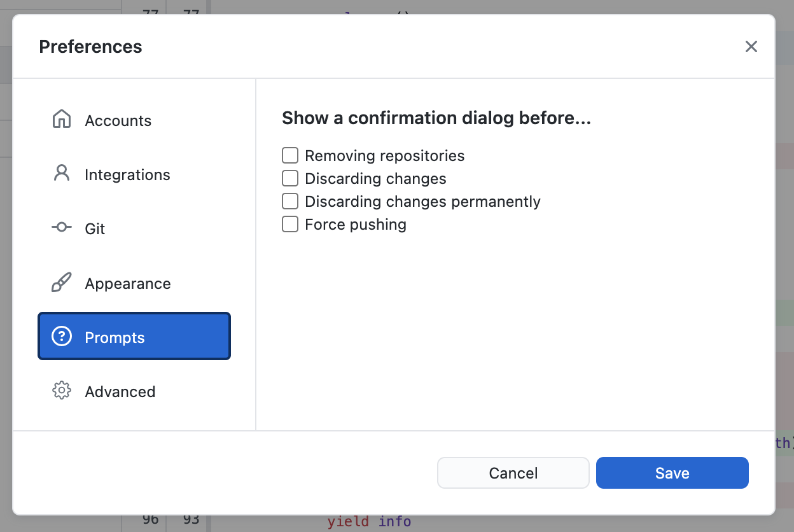The width and height of the screenshot is (794, 532).
Task: Navigate to the Git settings section
Action: coord(94,228)
